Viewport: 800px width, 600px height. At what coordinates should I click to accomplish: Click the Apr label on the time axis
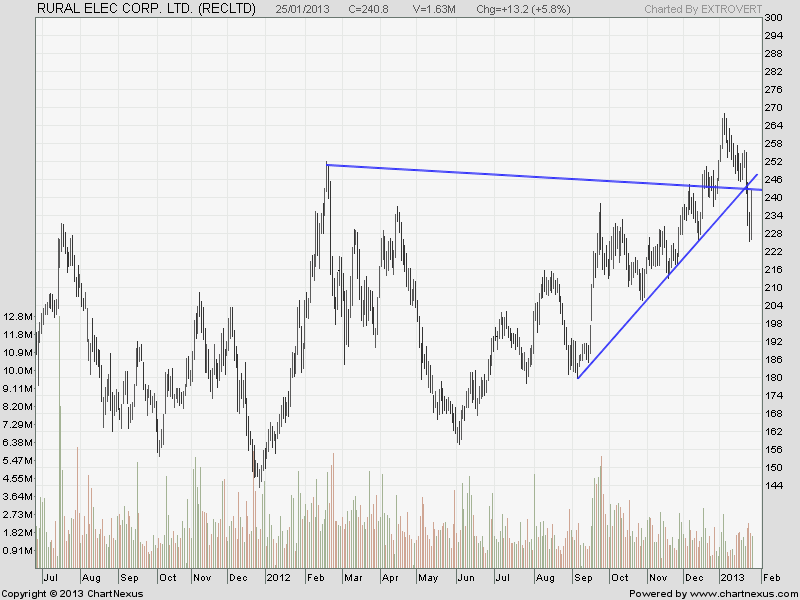389,578
